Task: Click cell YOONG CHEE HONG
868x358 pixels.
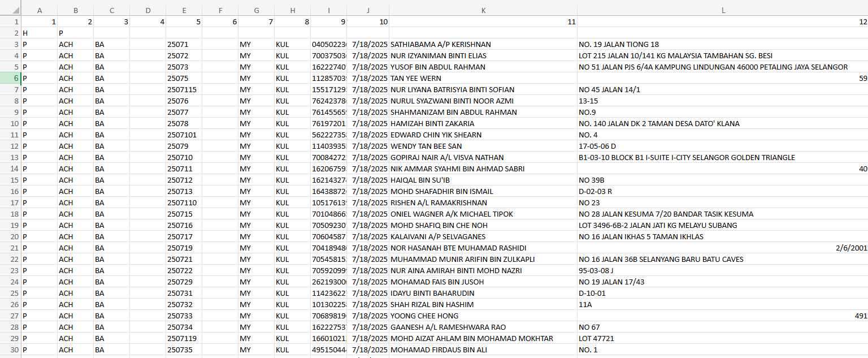Action: [x=483, y=316]
